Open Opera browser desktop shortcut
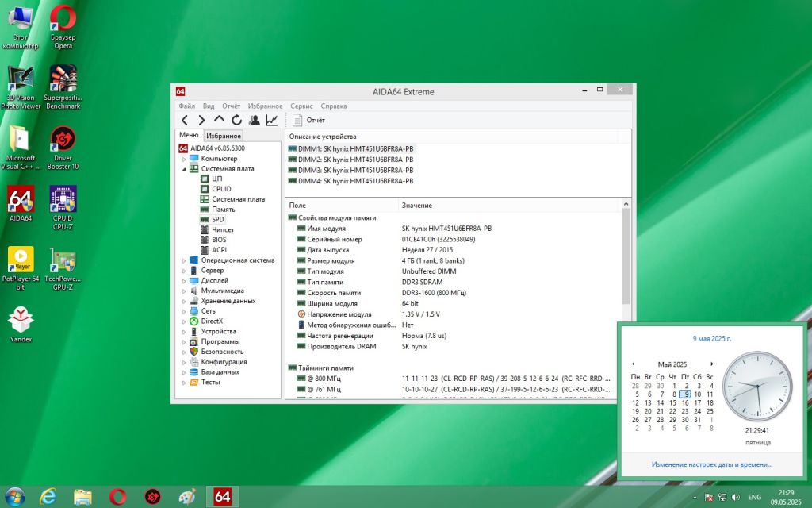This screenshot has width=812, height=508. click(63, 27)
